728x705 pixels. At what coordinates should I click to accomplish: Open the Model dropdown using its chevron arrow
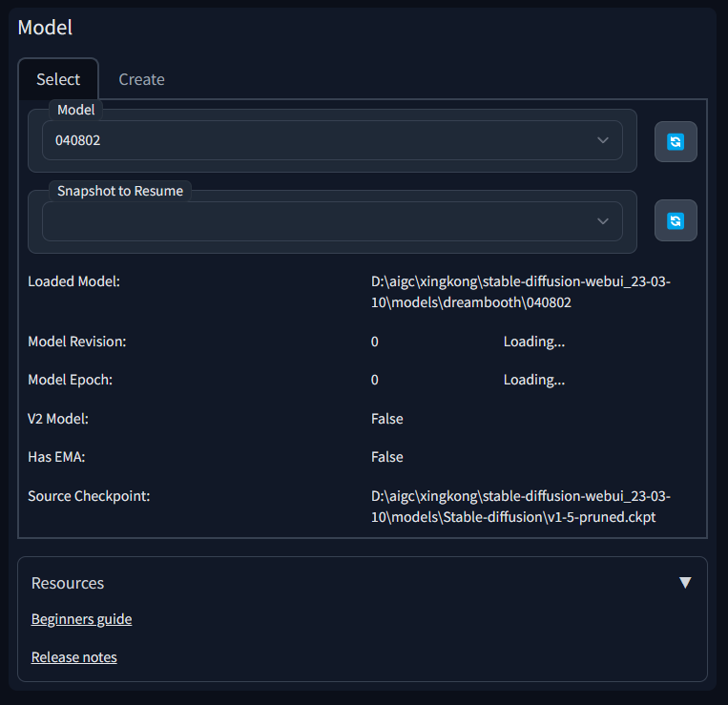603,140
